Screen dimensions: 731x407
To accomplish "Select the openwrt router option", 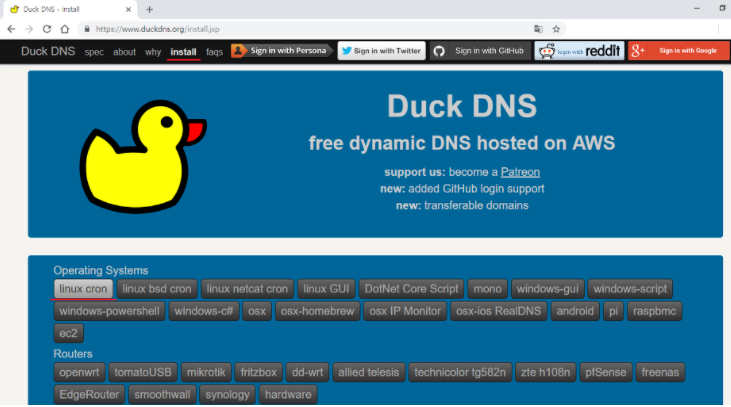I will click(x=79, y=372).
